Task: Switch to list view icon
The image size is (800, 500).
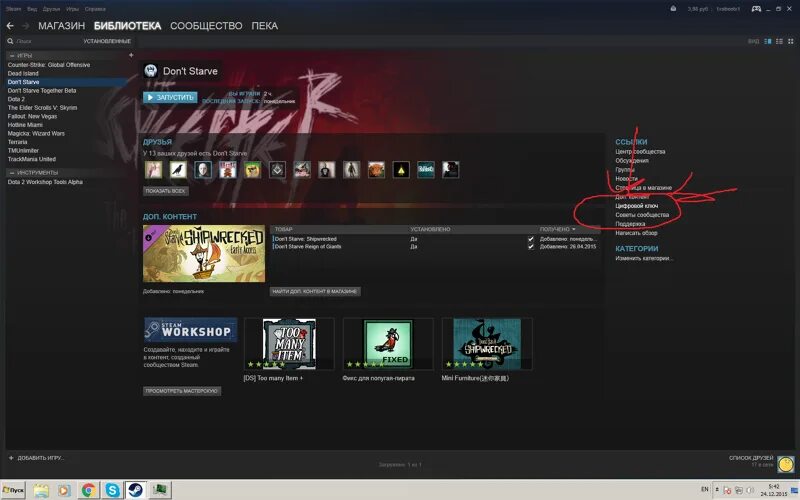Action: coord(780,41)
